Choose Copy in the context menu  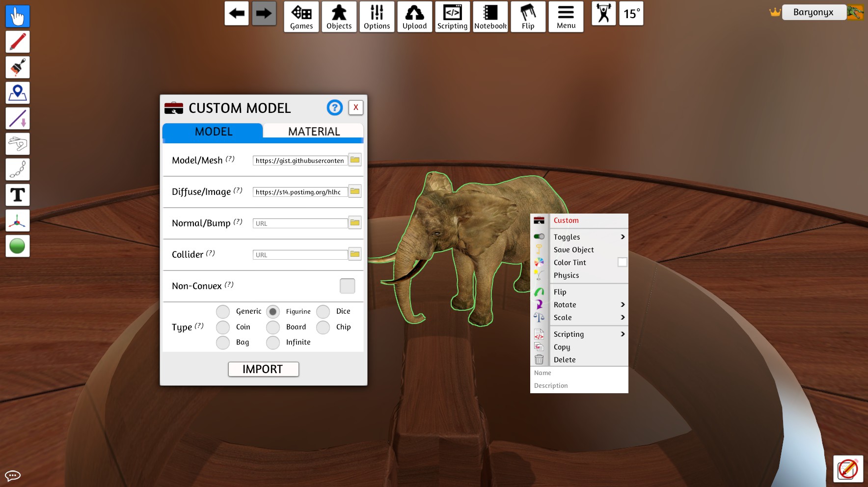click(579, 347)
